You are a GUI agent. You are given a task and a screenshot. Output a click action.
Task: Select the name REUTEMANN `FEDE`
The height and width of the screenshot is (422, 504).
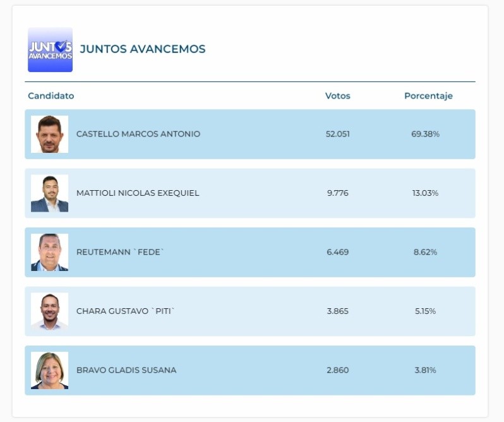pyautogui.click(x=120, y=252)
